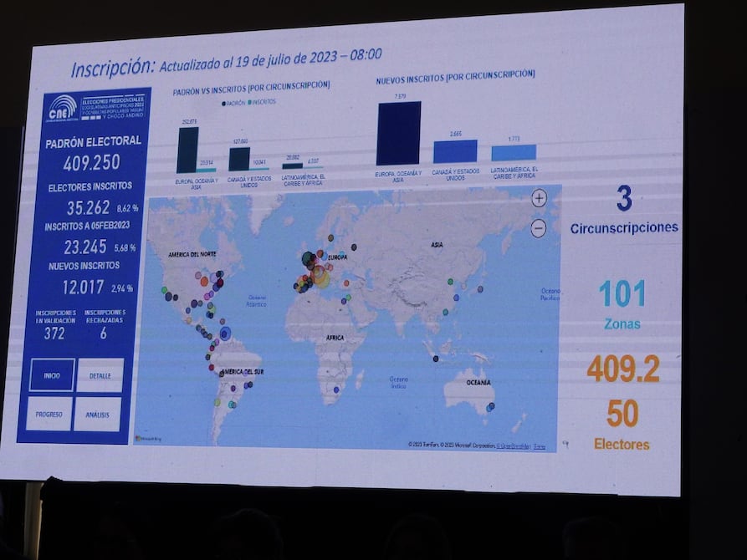
Task: Click the map bubble in southern Africa
Action: tap(336, 389)
